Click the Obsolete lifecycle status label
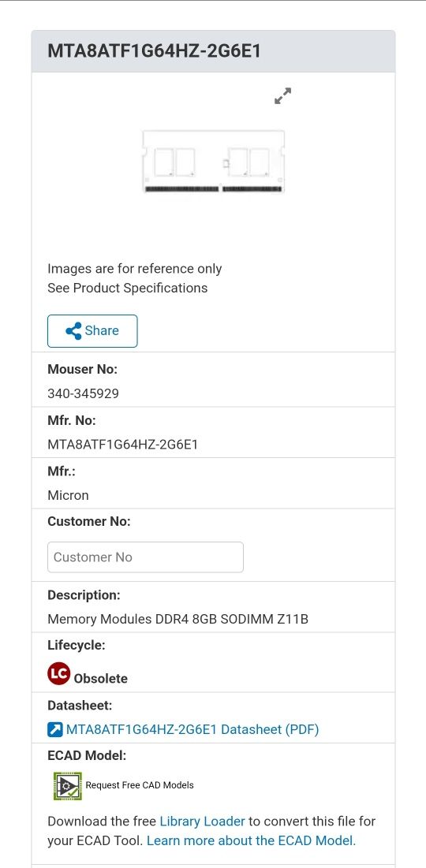This screenshot has height=868, width=426. [101, 679]
